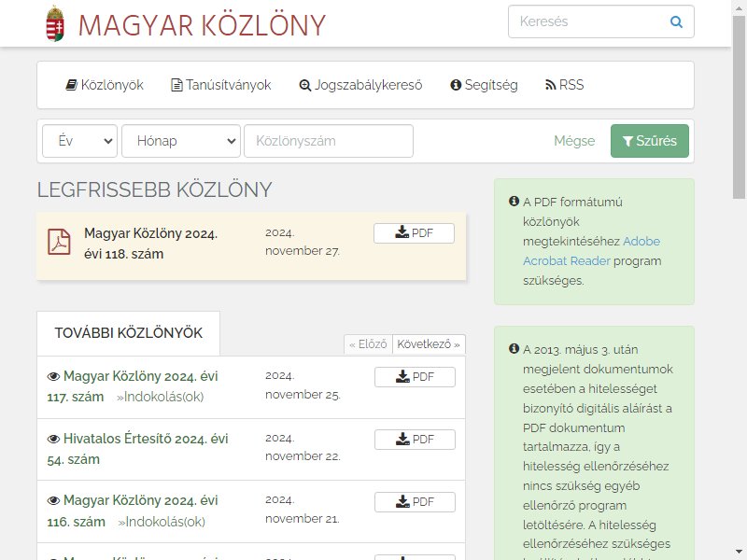Click the Hungarian coat of arms logo
Viewport: 747px width, 560px height.
point(55,24)
